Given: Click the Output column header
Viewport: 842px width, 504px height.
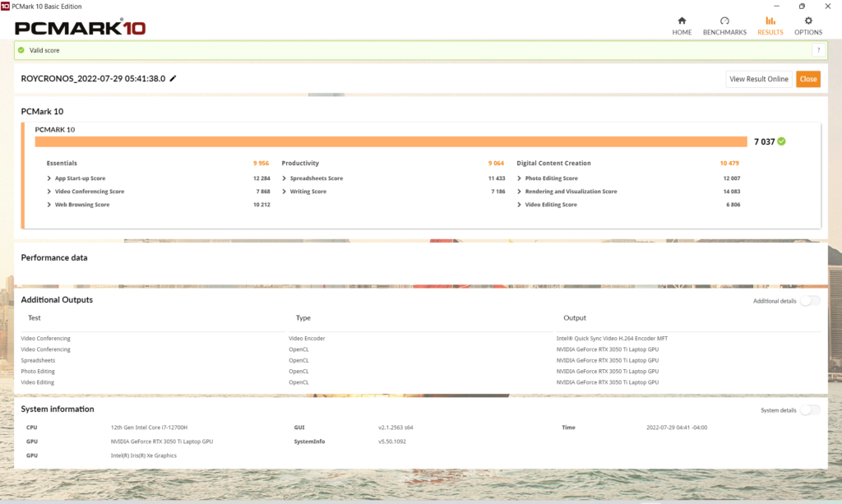Looking at the screenshot, I should (575, 317).
